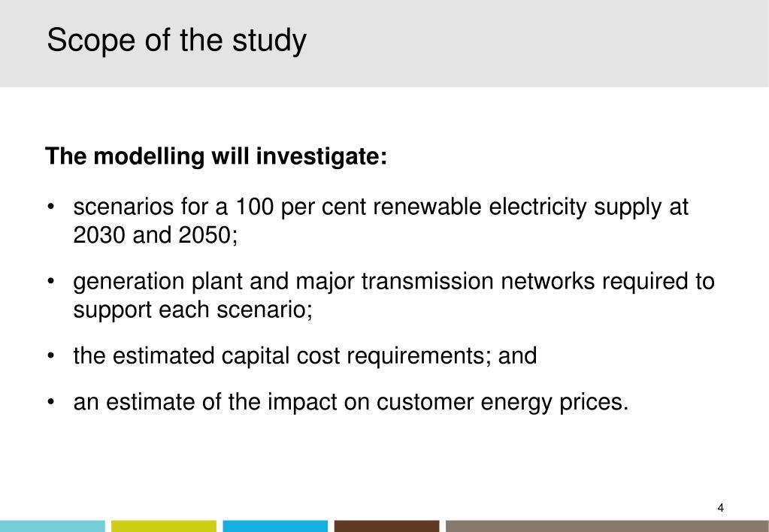Click the bullet dot before 'an estimate'

pyautogui.click(x=50, y=403)
